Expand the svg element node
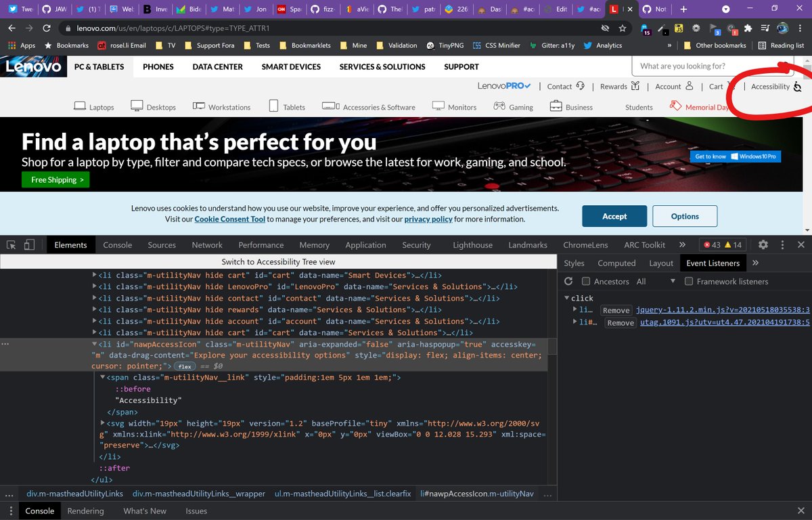The image size is (812, 520). tap(103, 423)
